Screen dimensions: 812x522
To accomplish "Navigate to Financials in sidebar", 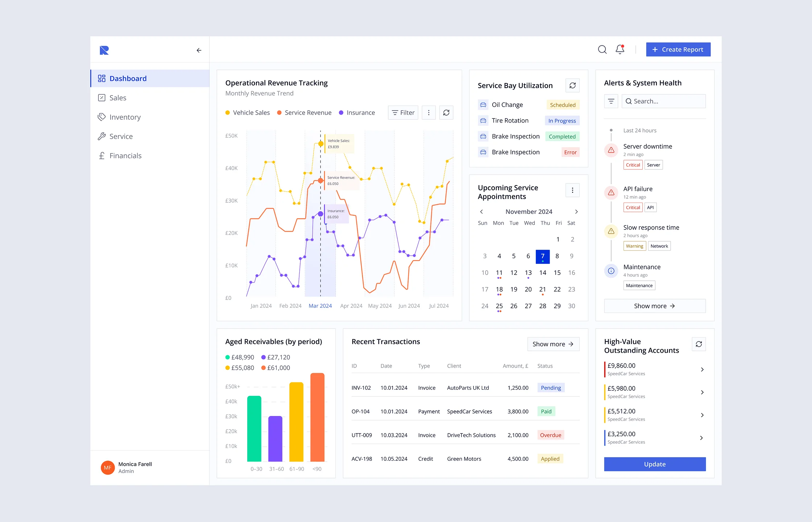I will [x=125, y=156].
